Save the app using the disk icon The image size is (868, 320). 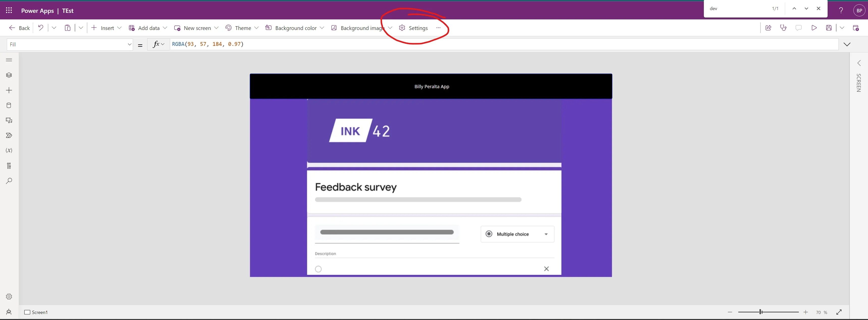829,28
